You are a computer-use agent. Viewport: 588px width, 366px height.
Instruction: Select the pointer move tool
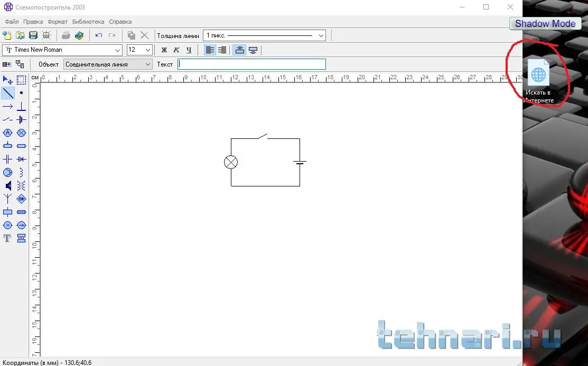pos(7,80)
